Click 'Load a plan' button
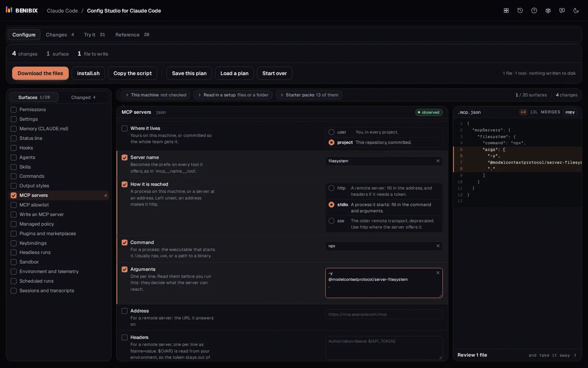 (x=234, y=73)
